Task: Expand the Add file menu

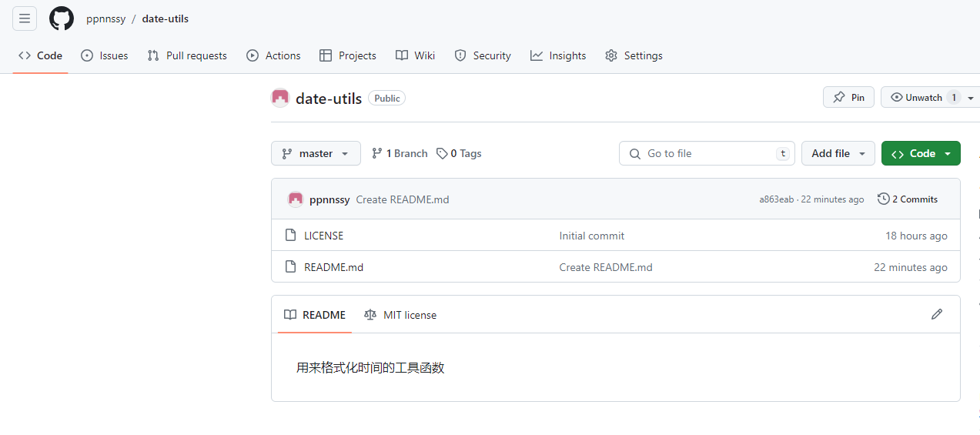Action: (x=838, y=153)
